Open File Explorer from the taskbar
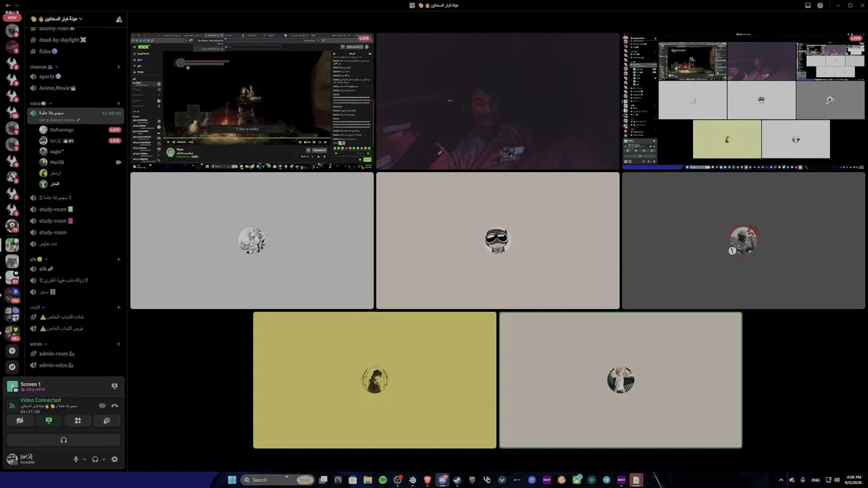This screenshot has width=868, height=488. point(368,480)
